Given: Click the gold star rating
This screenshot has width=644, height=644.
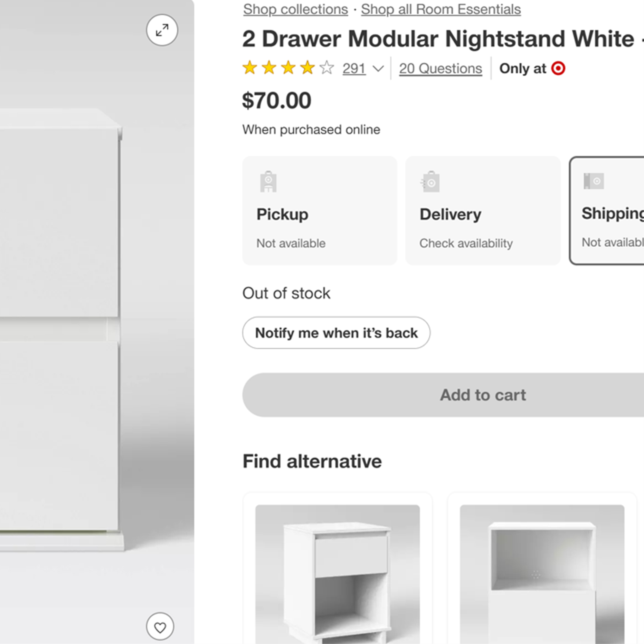Looking at the screenshot, I should 278,68.
